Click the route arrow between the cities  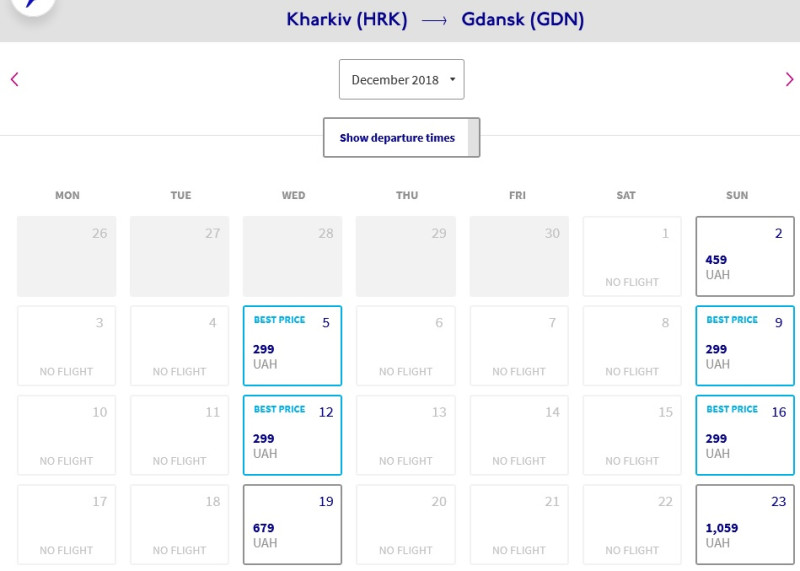[434, 20]
